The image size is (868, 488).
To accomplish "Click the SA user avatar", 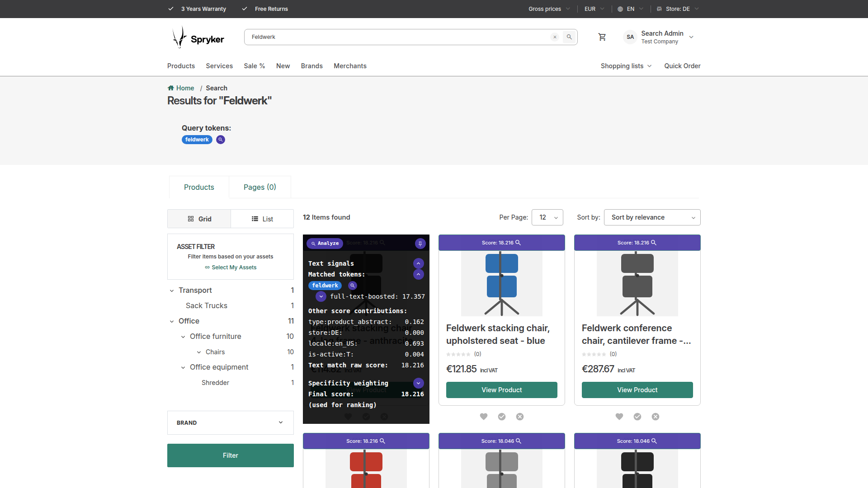I will click(x=630, y=37).
